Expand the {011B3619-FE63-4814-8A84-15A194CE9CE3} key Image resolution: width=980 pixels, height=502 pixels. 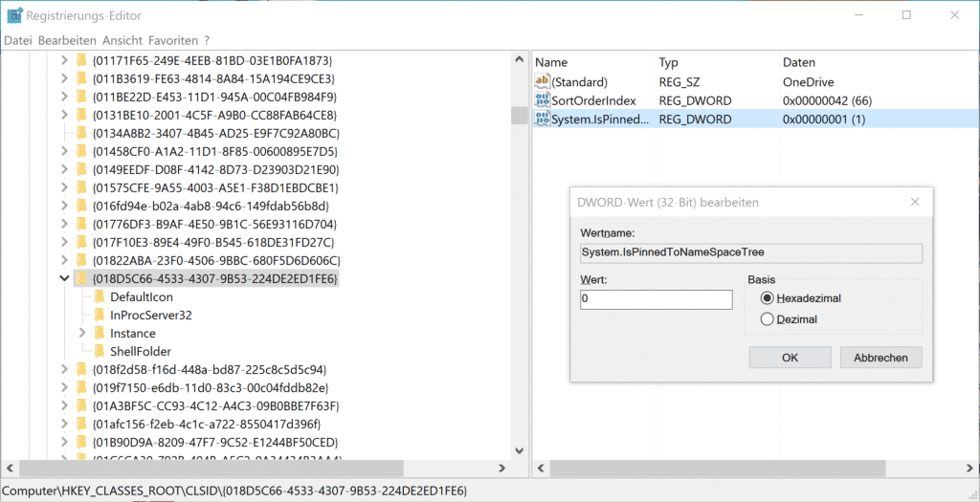(x=64, y=78)
